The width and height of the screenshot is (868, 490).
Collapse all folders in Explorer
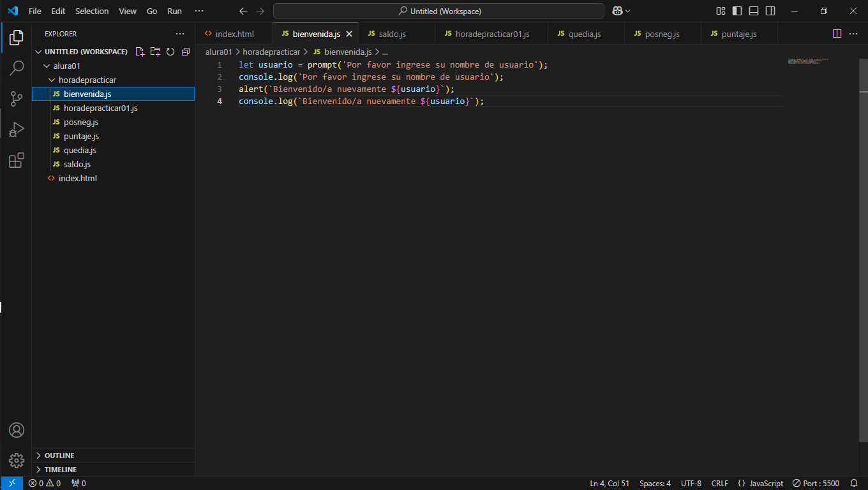coord(186,52)
